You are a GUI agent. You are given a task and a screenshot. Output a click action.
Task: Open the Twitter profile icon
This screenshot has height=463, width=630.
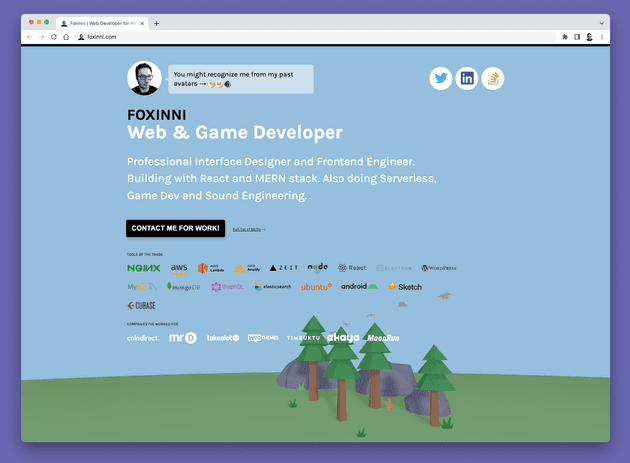pos(441,78)
